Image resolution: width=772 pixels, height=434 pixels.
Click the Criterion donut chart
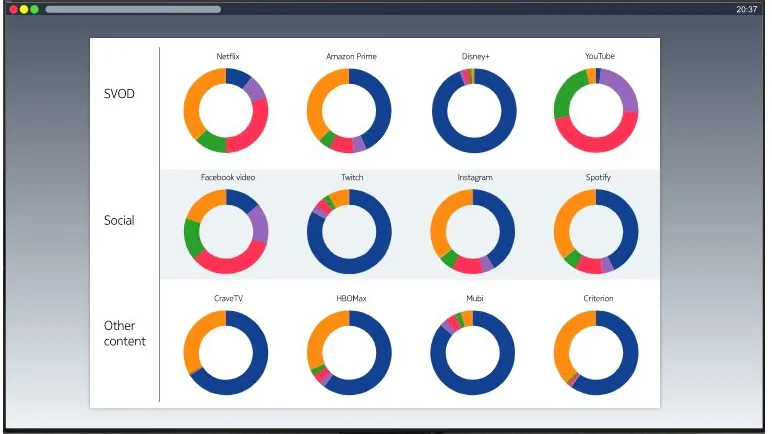pyautogui.click(x=596, y=353)
